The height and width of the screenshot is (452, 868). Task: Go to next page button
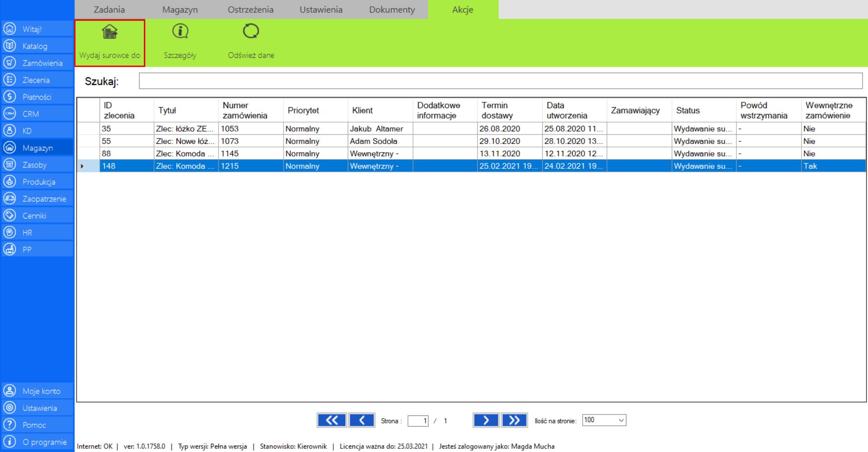point(486,420)
